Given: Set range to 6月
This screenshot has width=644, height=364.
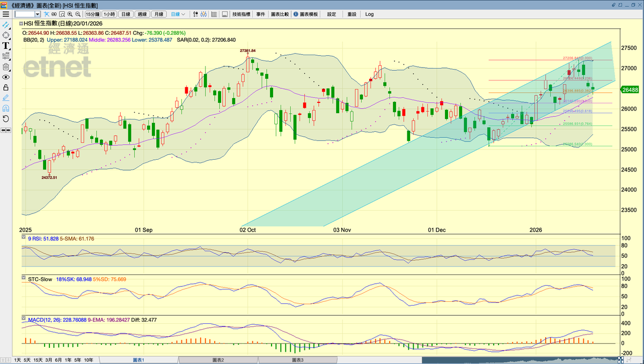Looking at the screenshot, I should tap(58, 360).
